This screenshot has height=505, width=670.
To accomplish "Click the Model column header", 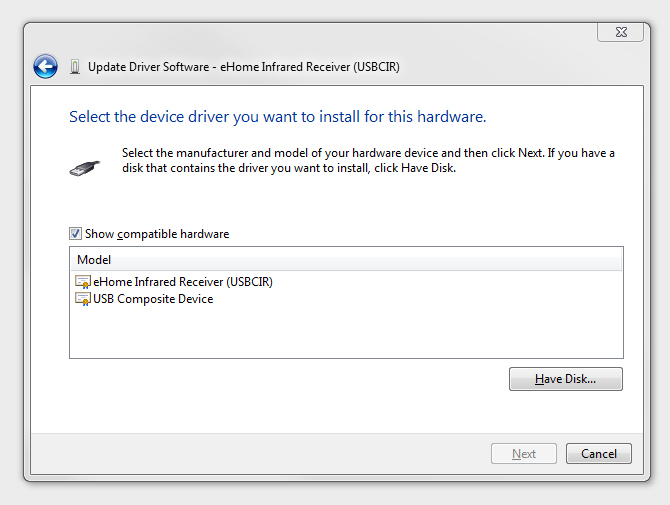I will click(x=346, y=259).
